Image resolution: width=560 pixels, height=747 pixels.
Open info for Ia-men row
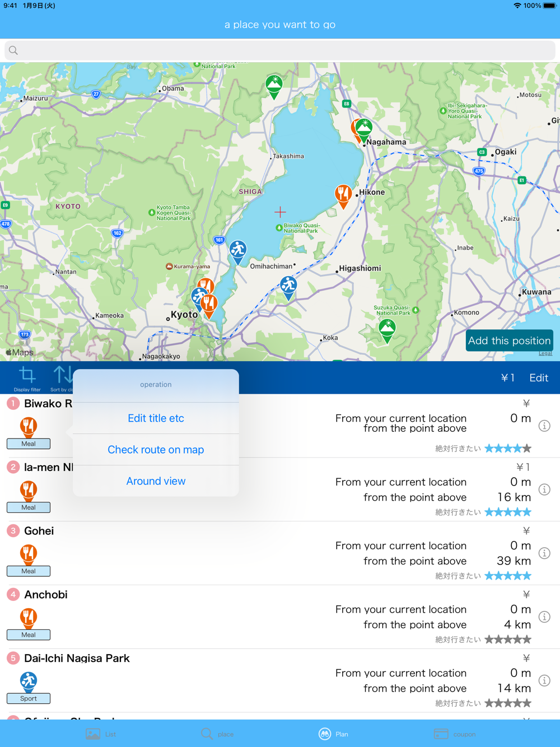(x=544, y=489)
